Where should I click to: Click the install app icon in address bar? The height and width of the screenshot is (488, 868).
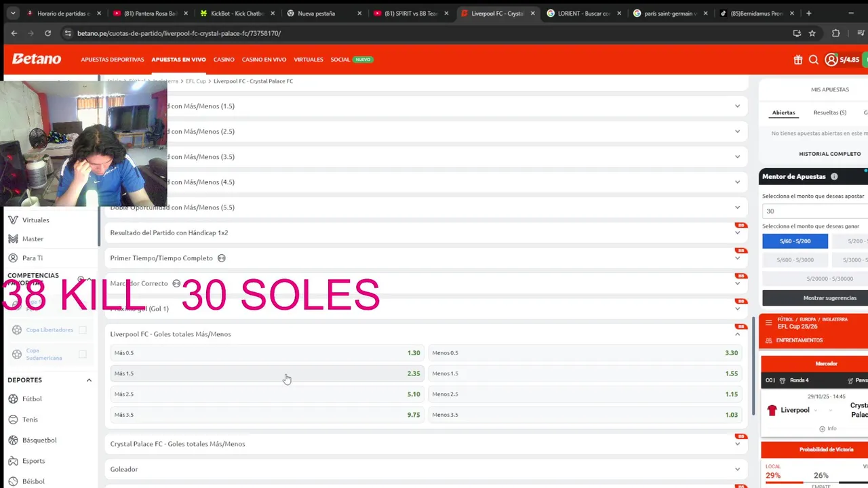tap(797, 33)
